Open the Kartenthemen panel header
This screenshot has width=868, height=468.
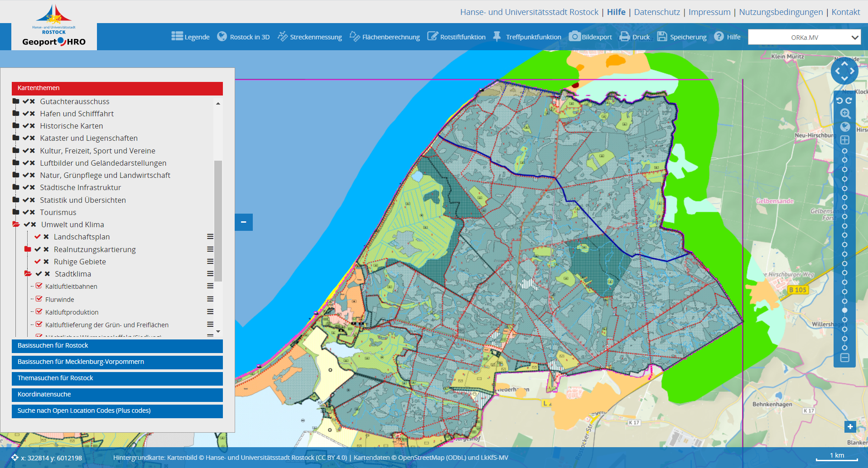(x=117, y=88)
